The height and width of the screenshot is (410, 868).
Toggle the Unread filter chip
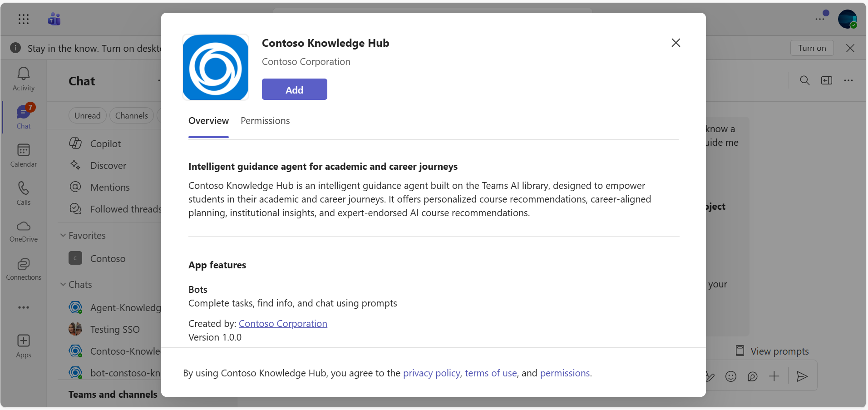coord(88,116)
